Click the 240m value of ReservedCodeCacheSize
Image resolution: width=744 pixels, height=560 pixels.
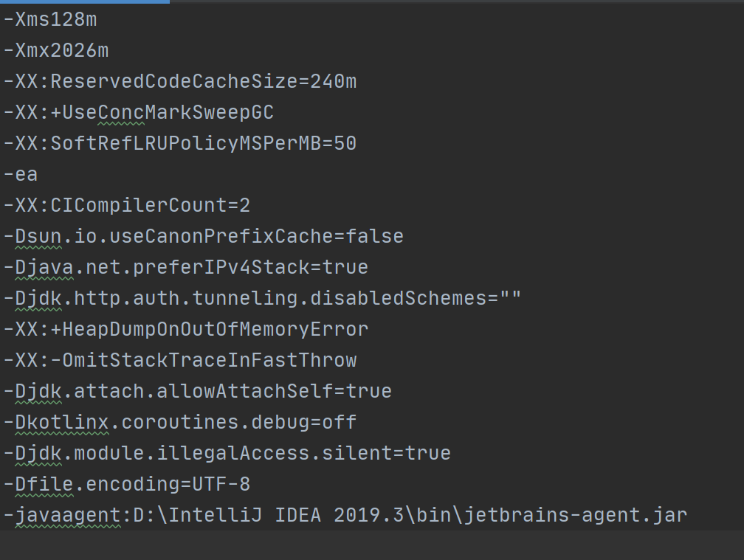coord(333,82)
